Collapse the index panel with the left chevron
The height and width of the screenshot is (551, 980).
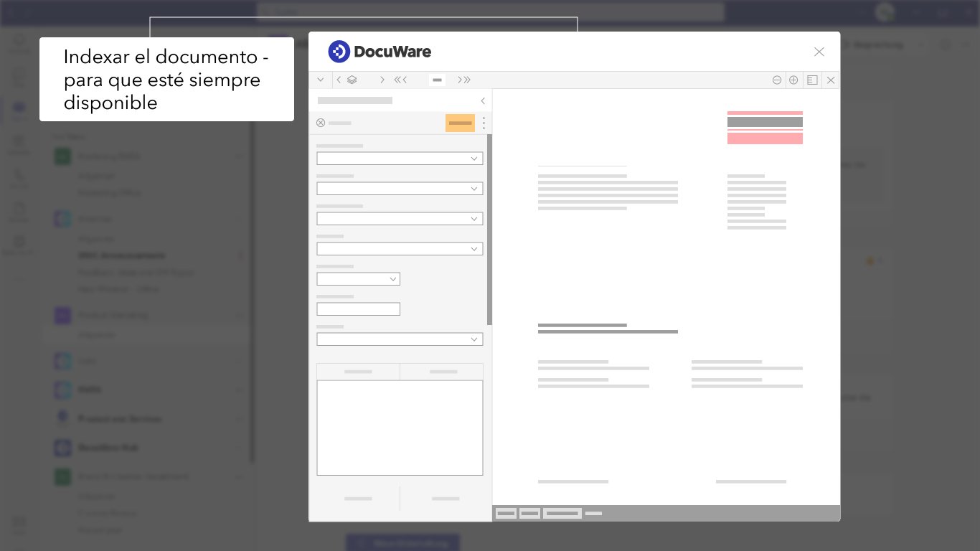point(482,101)
